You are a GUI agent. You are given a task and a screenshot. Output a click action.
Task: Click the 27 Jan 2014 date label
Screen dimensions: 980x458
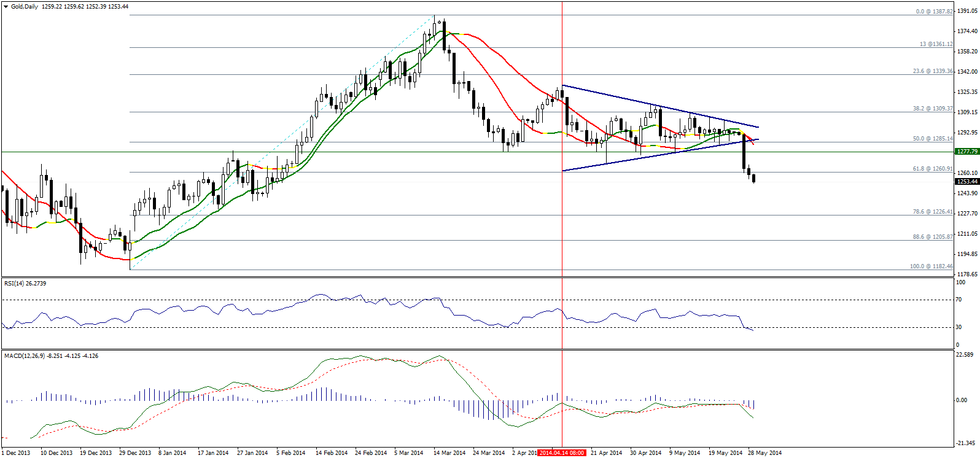point(252,453)
